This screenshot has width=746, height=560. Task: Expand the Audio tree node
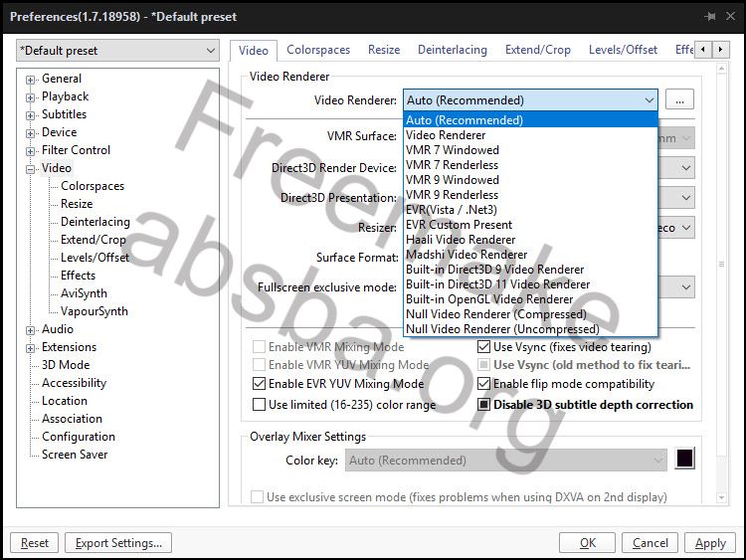click(x=31, y=330)
